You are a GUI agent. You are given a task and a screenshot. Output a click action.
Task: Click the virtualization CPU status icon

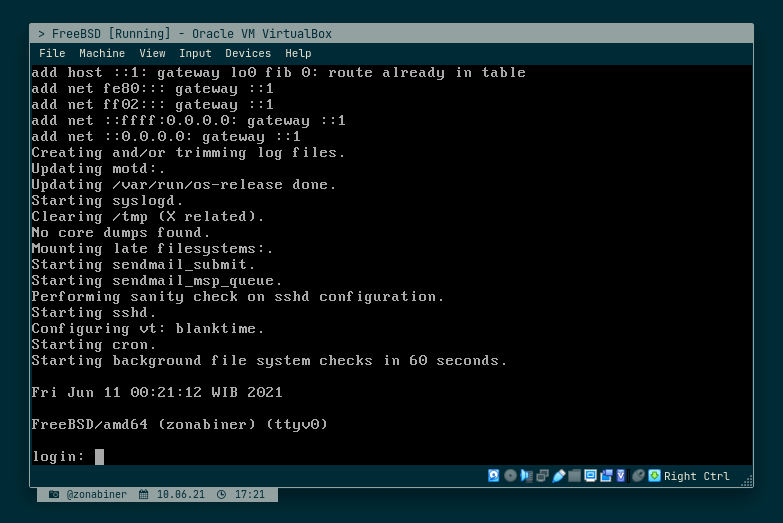pos(621,476)
